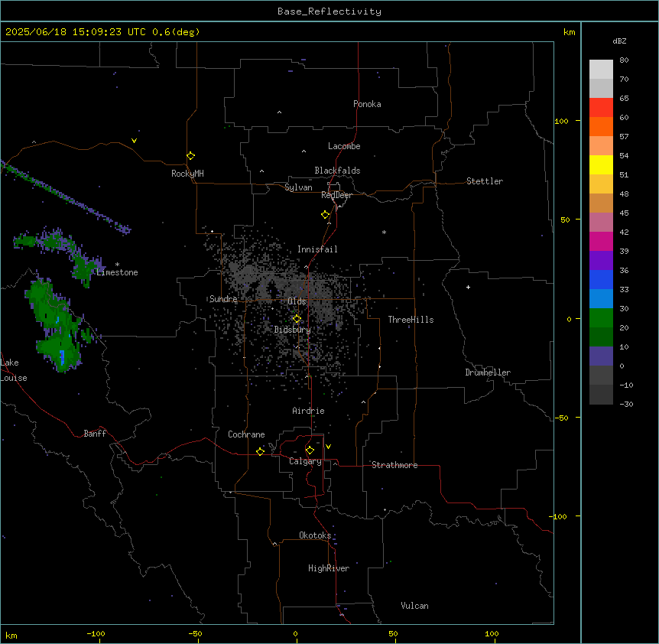Viewport: 659px width, 644px height.
Task: Click the -30 value on the dBZ scale
Action: [626, 404]
